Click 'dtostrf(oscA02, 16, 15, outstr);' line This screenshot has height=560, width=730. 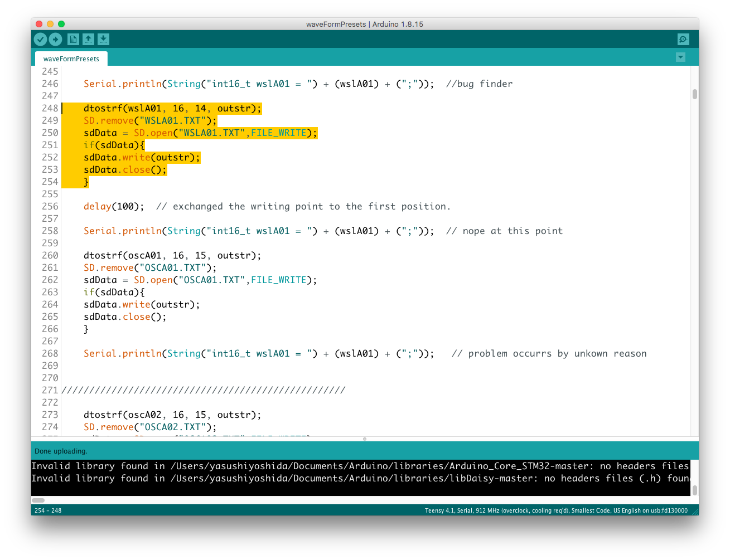[172, 415]
